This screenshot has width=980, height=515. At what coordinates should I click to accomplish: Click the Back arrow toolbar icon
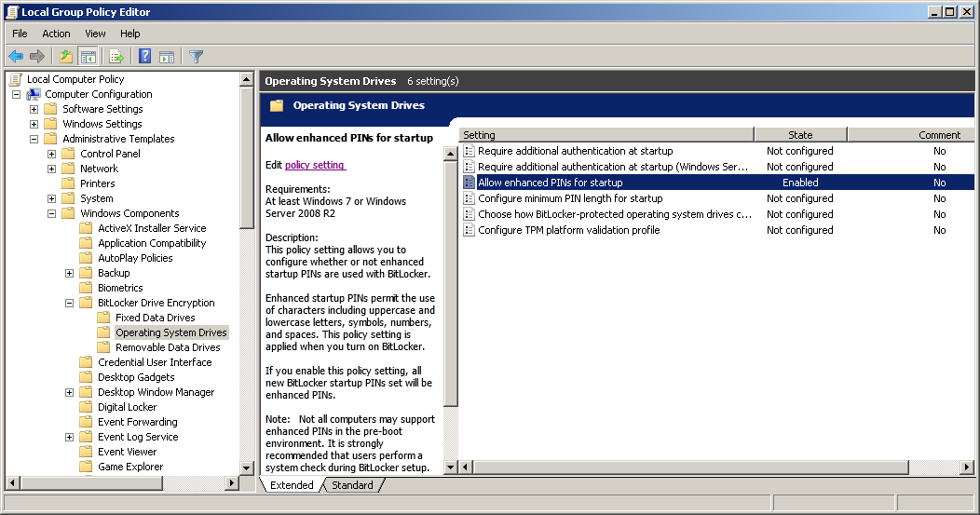tap(16, 56)
